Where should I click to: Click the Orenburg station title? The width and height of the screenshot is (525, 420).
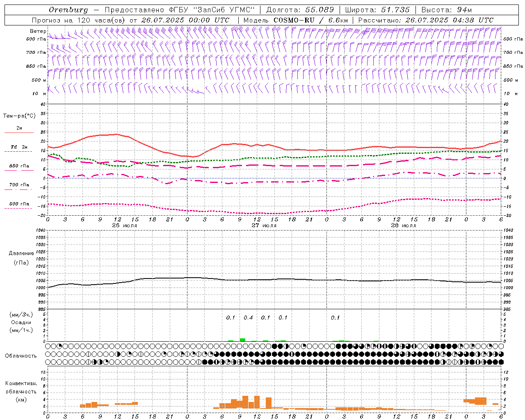(68, 9)
